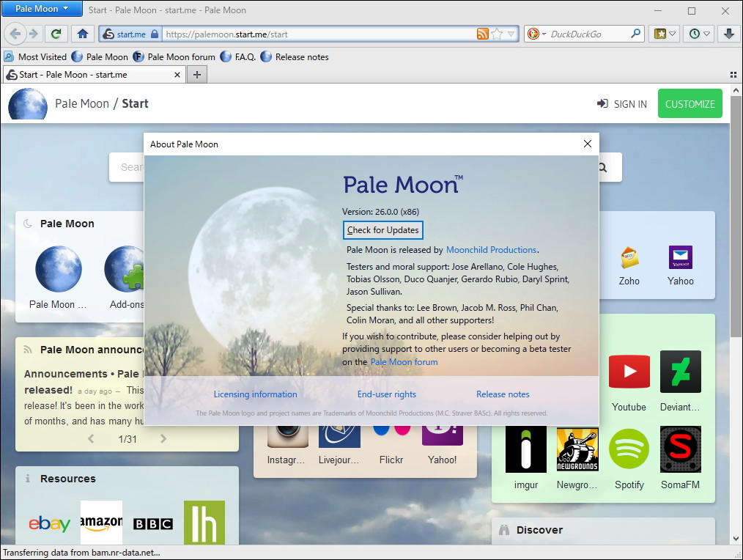Expand the history clock dropdown arrow
The image size is (743, 560).
point(708,34)
